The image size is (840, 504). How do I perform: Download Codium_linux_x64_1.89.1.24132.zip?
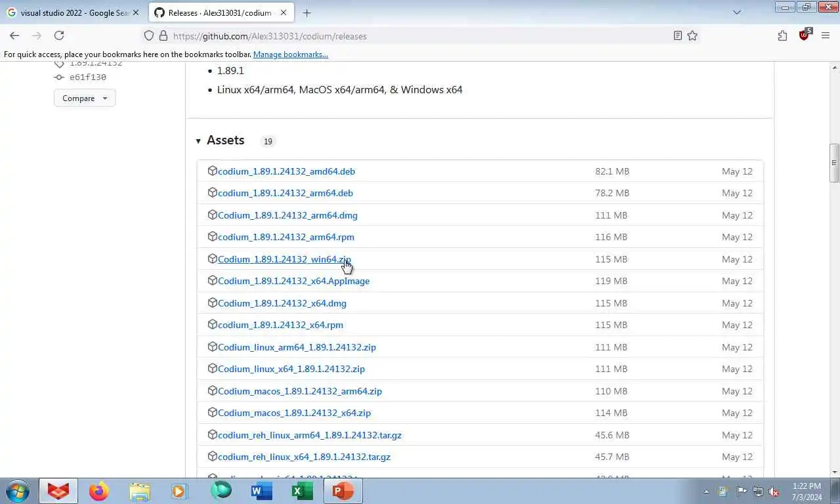(291, 369)
